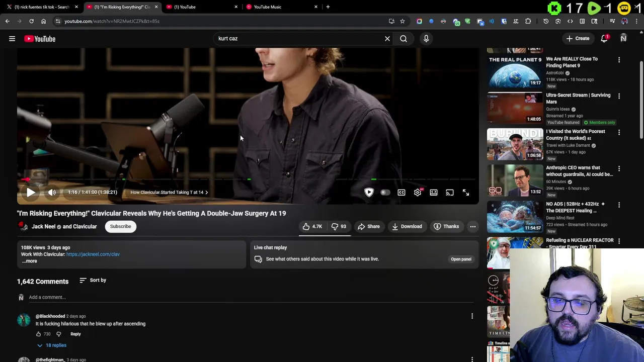Switch to 'nick fuentes tik tok' X tab
This screenshot has height=362, width=644.
[x=41, y=7]
